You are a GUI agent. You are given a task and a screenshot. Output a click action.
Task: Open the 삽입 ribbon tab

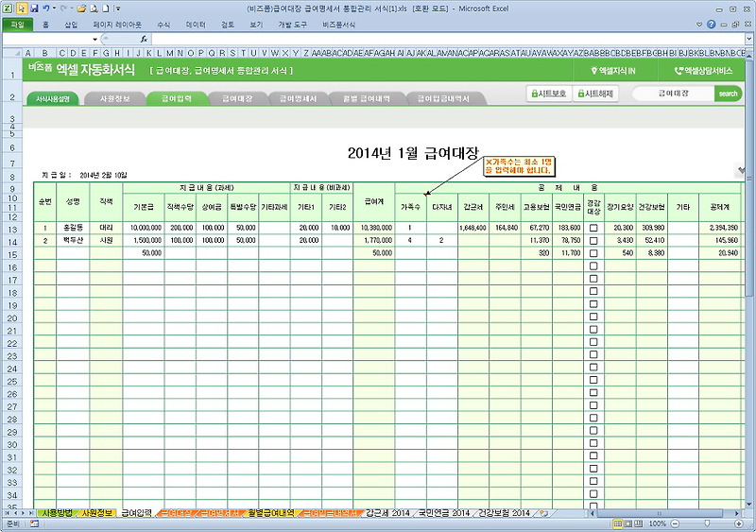71,25
